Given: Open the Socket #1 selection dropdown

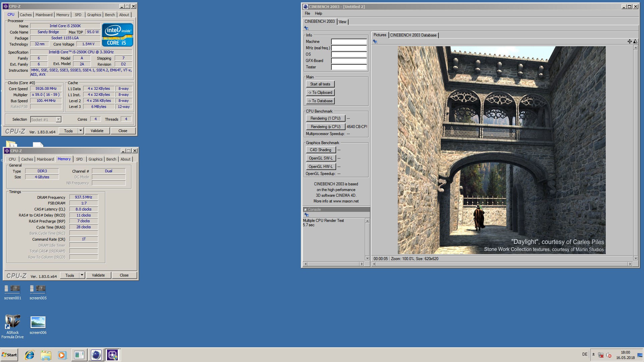Looking at the screenshot, I should (x=58, y=120).
